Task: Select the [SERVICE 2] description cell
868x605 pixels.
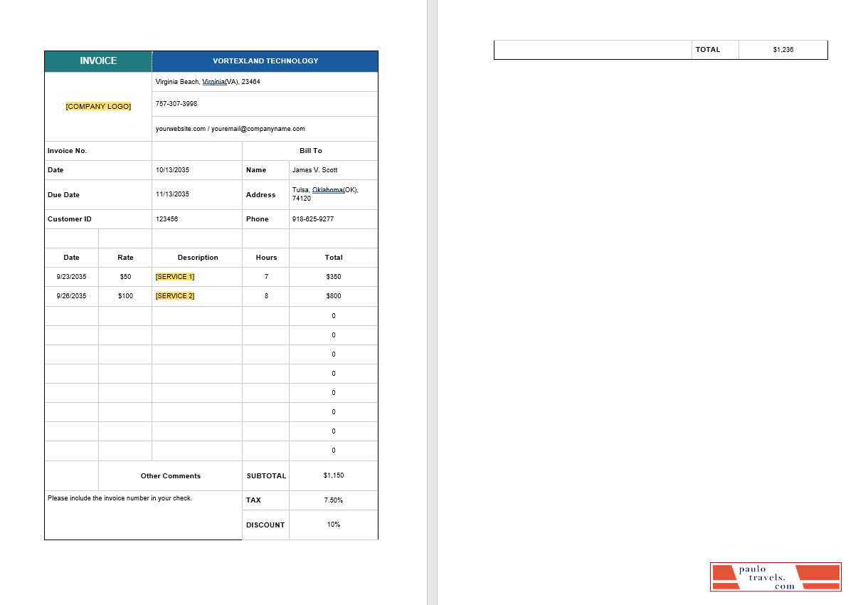Action: 174,295
